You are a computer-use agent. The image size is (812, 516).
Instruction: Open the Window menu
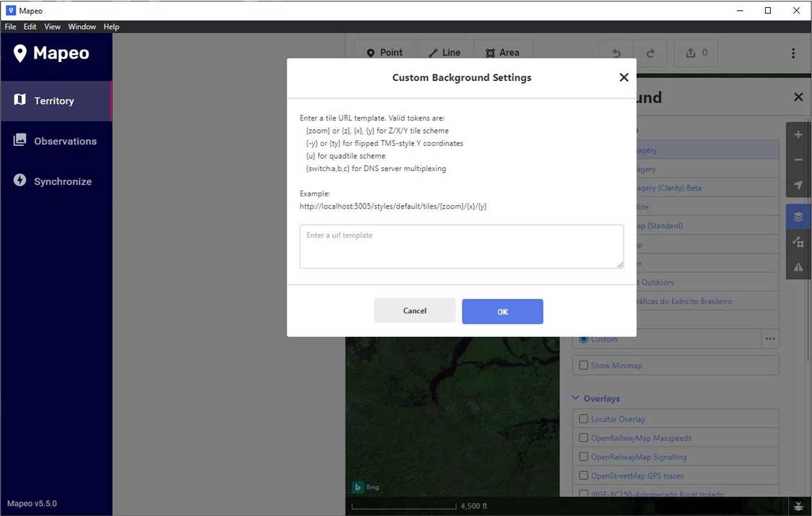click(x=82, y=27)
